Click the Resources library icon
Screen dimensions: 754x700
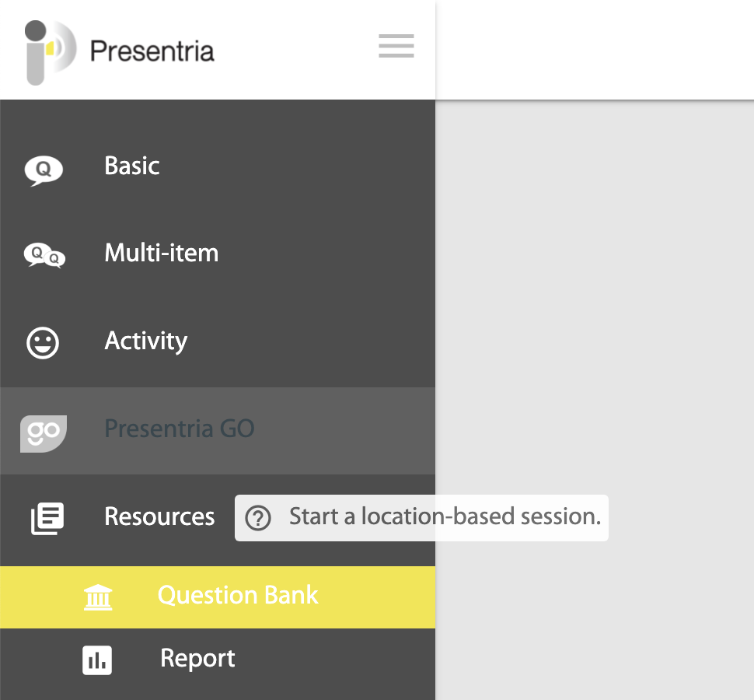tap(47, 518)
